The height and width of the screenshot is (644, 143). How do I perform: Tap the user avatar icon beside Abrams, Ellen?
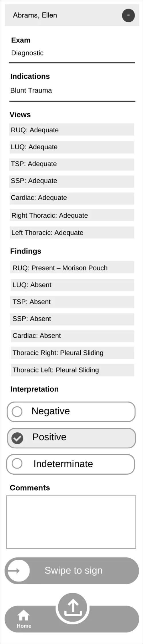[x=128, y=15]
